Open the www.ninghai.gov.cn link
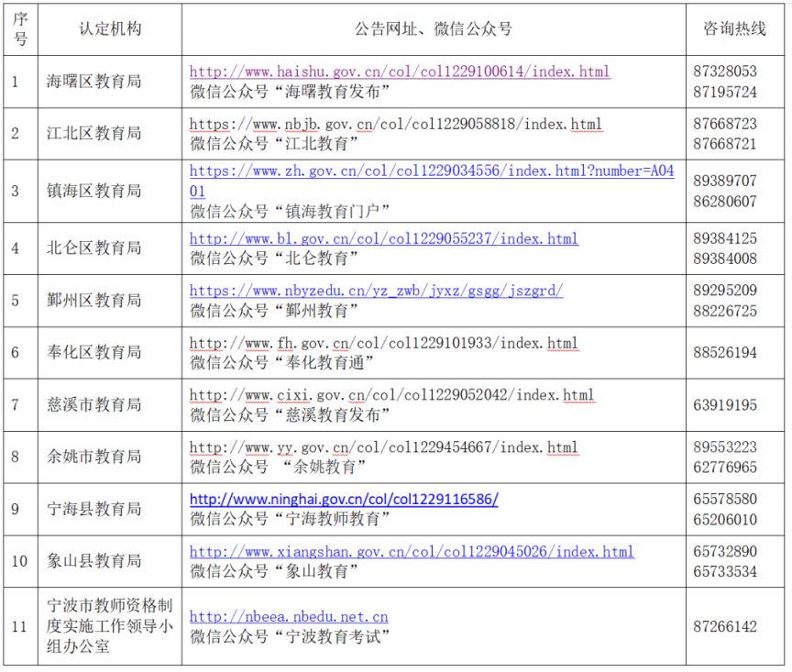This screenshot has width=792, height=672. click(344, 500)
